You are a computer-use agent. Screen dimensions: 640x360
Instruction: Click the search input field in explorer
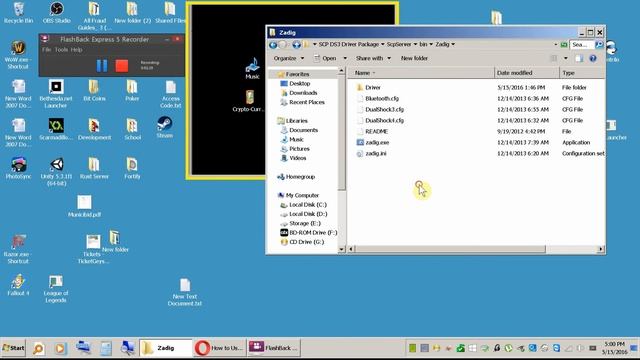[x=582, y=44]
